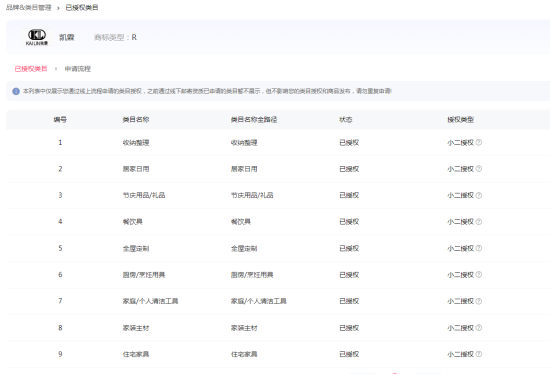
Task: Click the help icon beside 小二授权 in row 6
Action: coord(478,275)
